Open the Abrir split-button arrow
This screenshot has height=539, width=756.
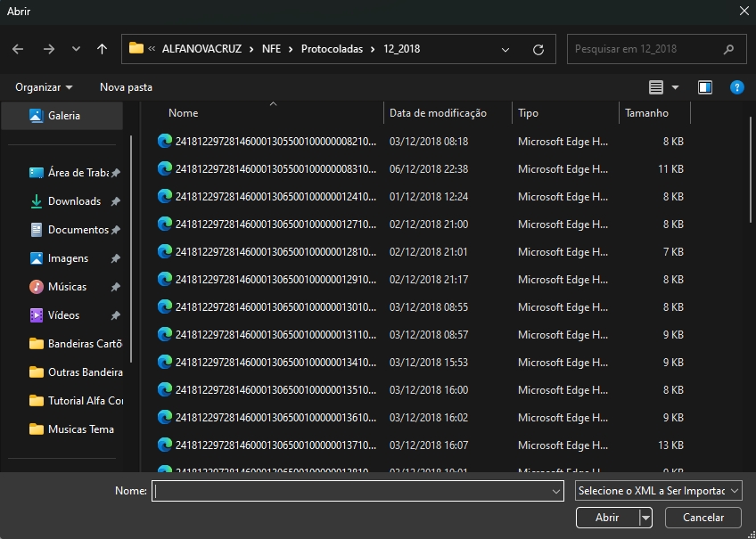[x=645, y=518]
